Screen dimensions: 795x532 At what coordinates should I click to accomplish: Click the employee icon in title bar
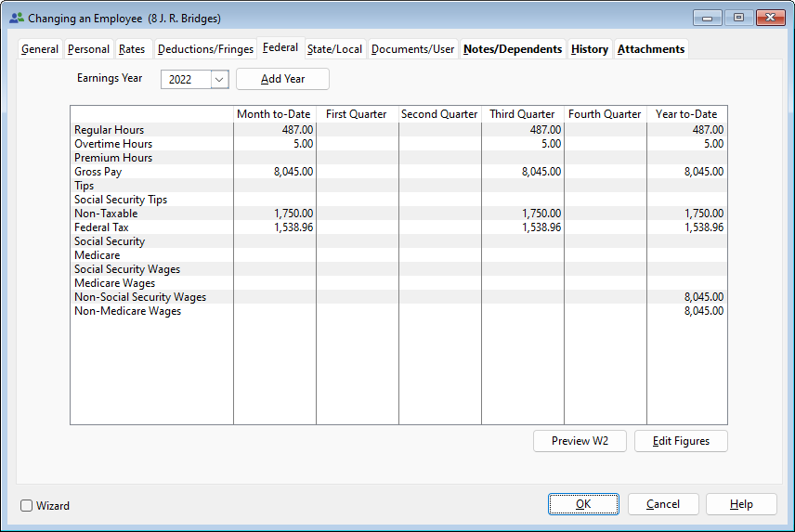[x=17, y=18]
